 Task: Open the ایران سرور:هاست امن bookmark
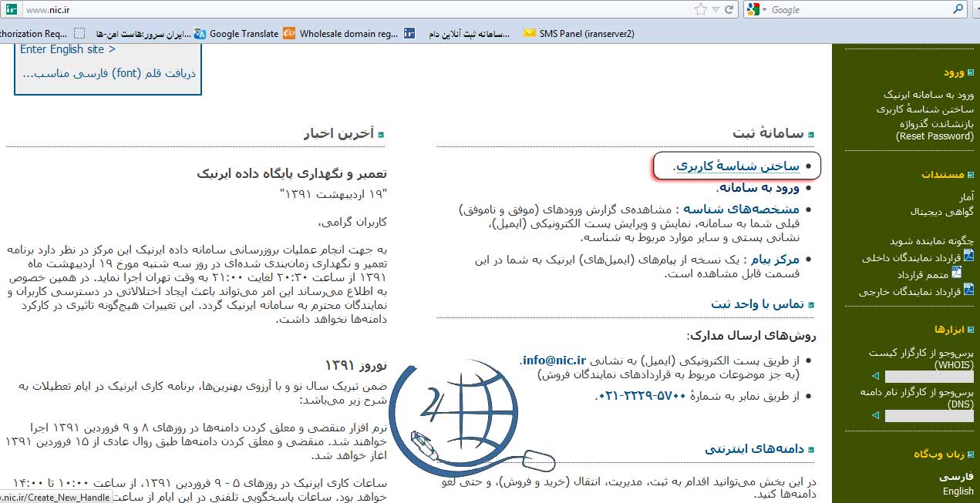tap(132, 33)
